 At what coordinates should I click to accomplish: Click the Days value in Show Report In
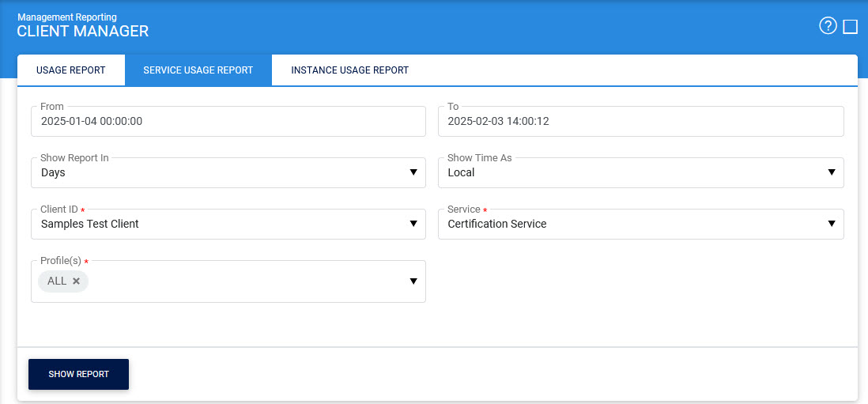click(x=53, y=172)
